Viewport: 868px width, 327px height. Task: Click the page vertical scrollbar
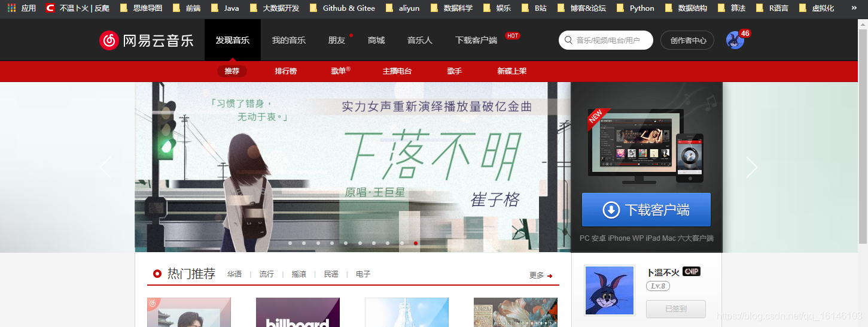tap(863, 138)
